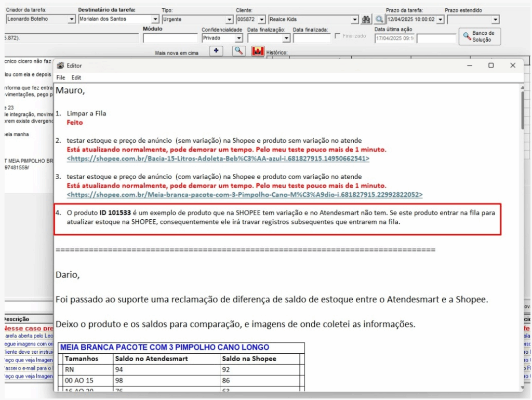Open the Edit menu in Editor
This screenshot has width=532, height=400.
click(x=76, y=77)
